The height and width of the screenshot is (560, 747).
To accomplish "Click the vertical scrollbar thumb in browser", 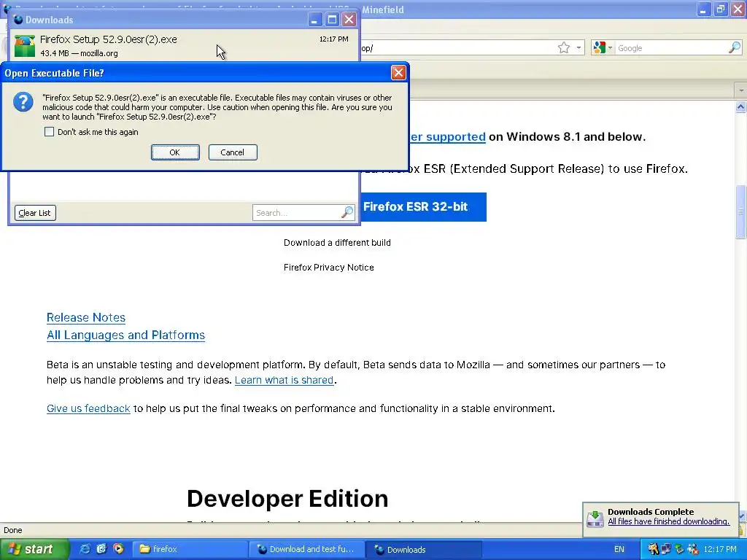I will pyautogui.click(x=740, y=211).
